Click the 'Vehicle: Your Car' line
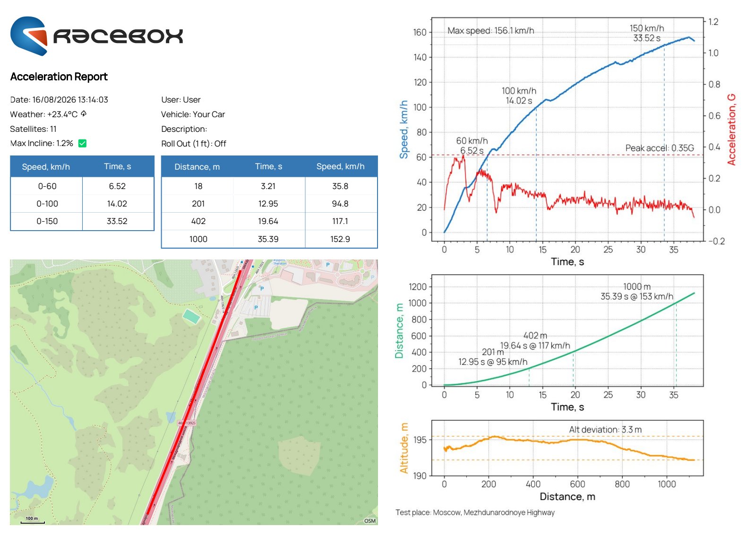Screen dimensions: 756x535 click(193, 114)
